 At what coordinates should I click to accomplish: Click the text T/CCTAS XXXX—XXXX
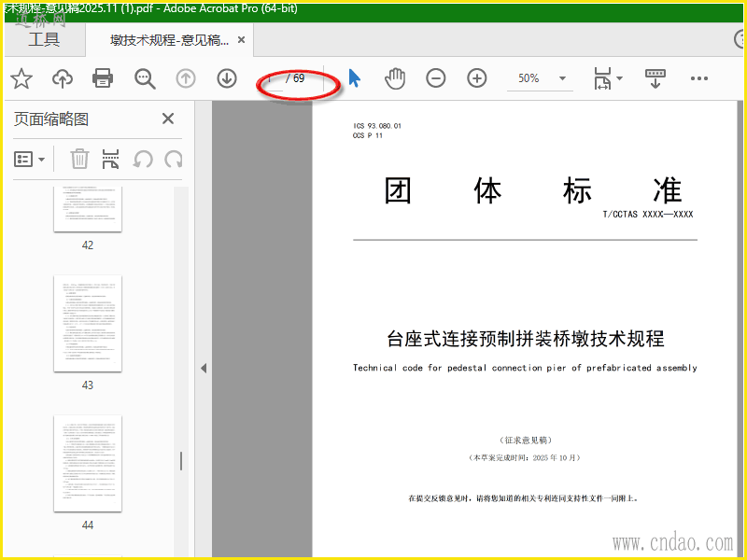point(647,215)
